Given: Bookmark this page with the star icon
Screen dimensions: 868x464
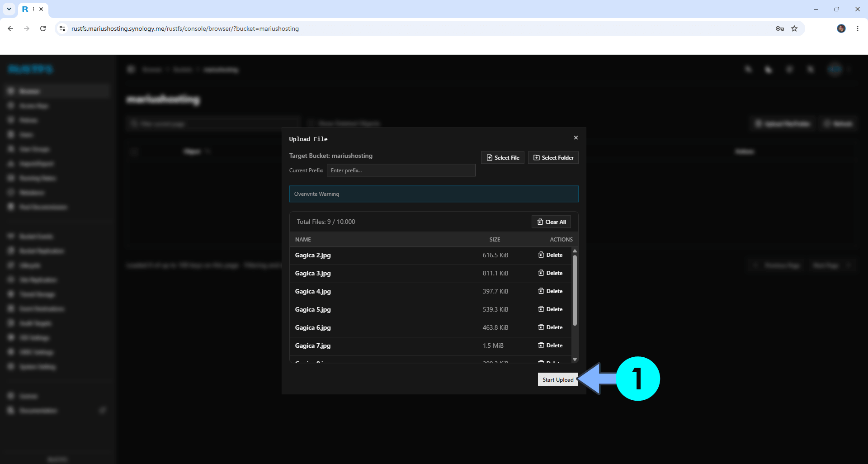Looking at the screenshot, I should tap(794, 28).
